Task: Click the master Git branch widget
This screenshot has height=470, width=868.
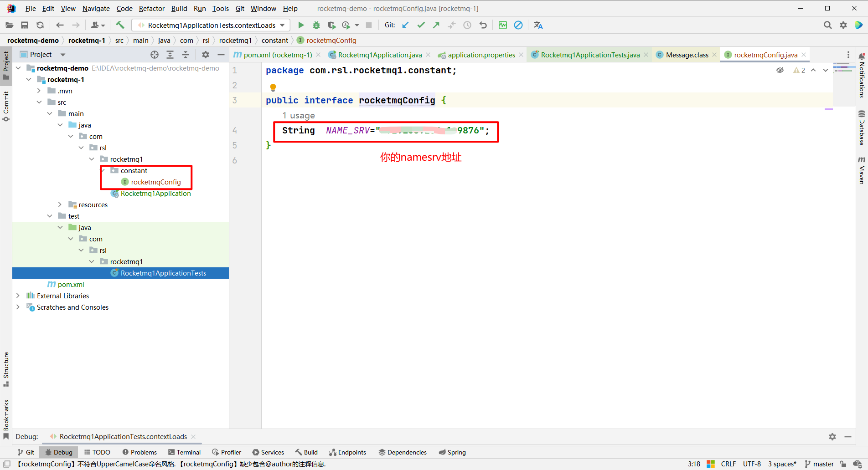Action: click(819, 464)
